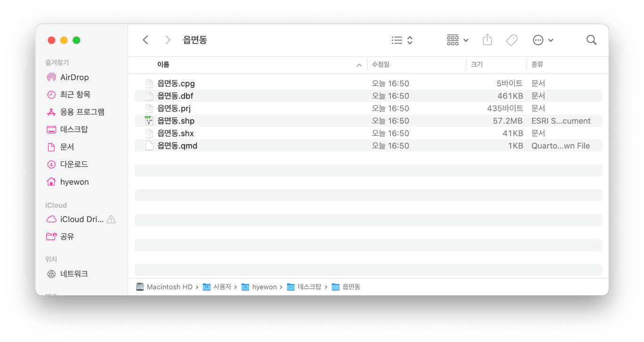The width and height of the screenshot is (644, 342).
Task: Click the iCloud sidebar section header
Action: coord(56,205)
